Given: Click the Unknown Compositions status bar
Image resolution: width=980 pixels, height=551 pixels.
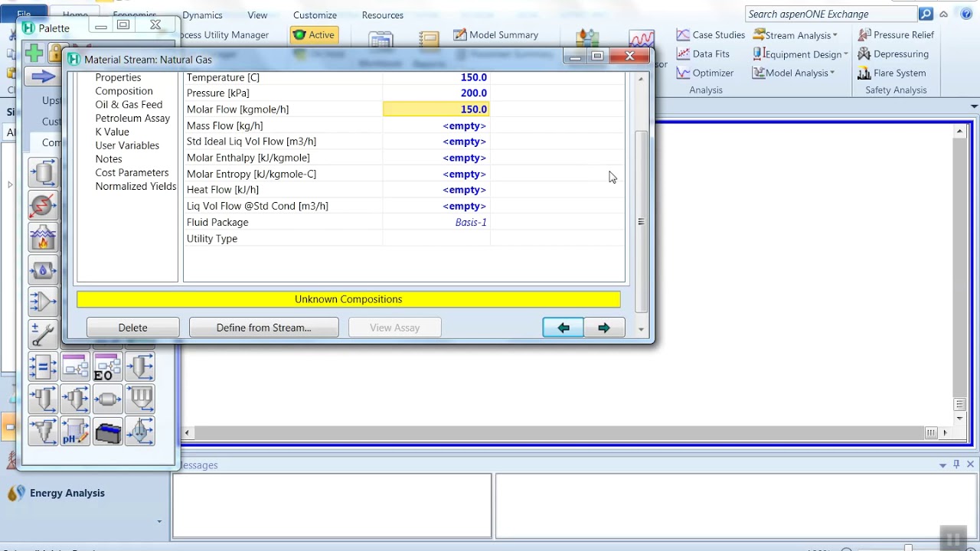Looking at the screenshot, I should pyautogui.click(x=348, y=299).
